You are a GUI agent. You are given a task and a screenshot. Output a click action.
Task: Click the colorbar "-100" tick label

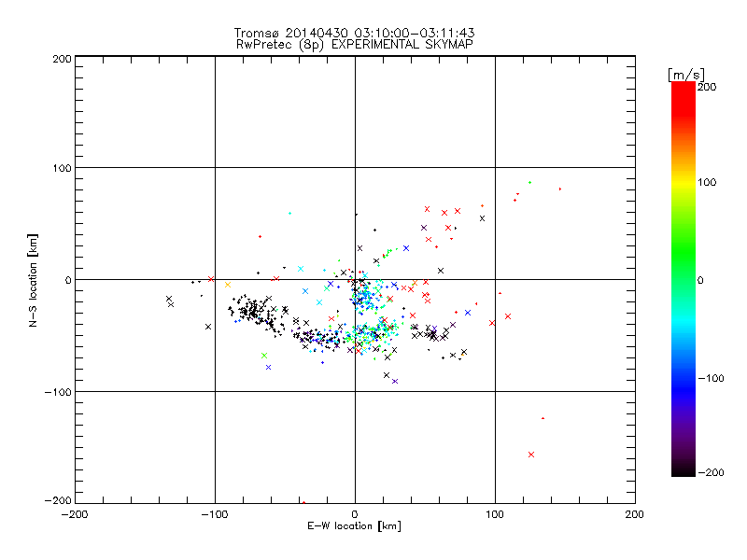[x=711, y=379]
